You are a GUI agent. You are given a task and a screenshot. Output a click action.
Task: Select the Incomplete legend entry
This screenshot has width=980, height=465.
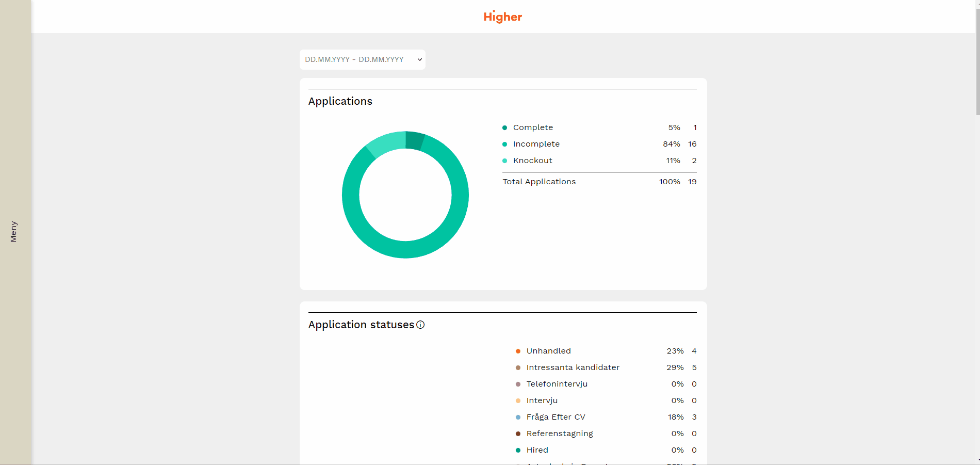pyautogui.click(x=536, y=144)
